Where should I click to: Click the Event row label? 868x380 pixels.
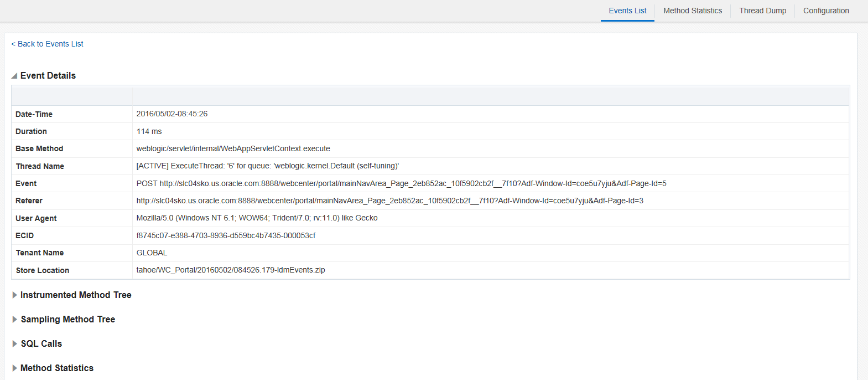click(x=26, y=183)
